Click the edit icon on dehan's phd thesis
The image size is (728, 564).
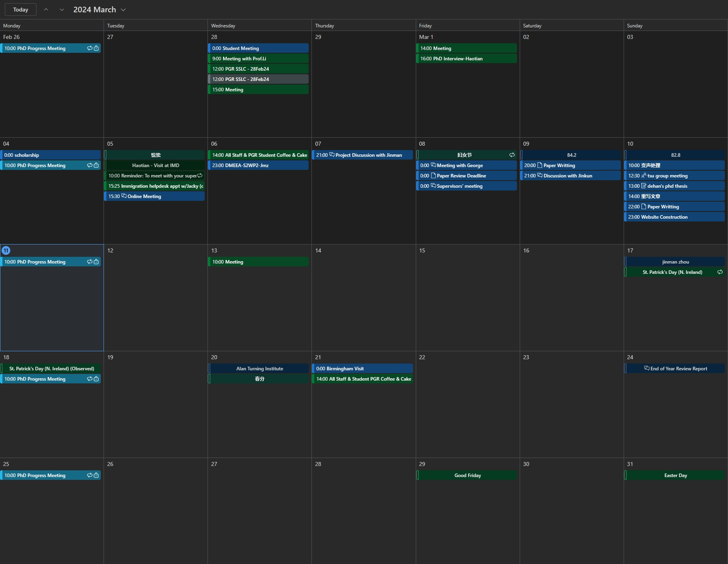click(x=643, y=186)
